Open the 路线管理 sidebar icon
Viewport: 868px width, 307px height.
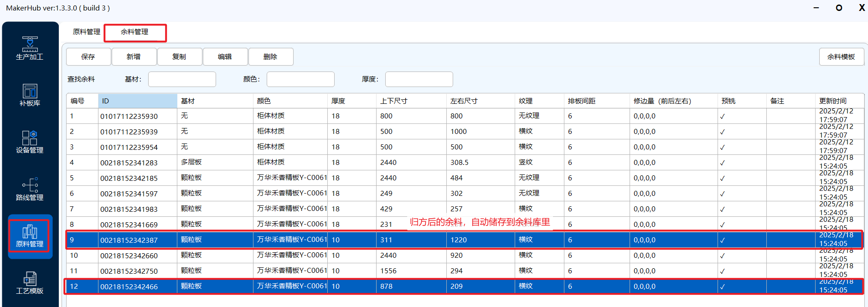[30, 189]
